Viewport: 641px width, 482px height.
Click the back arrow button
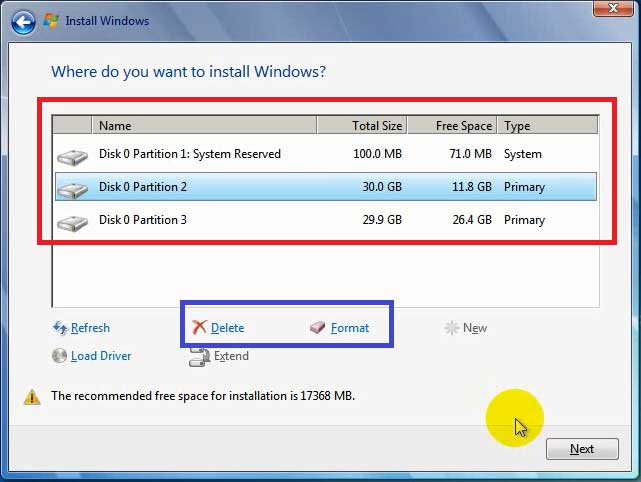(23, 20)
